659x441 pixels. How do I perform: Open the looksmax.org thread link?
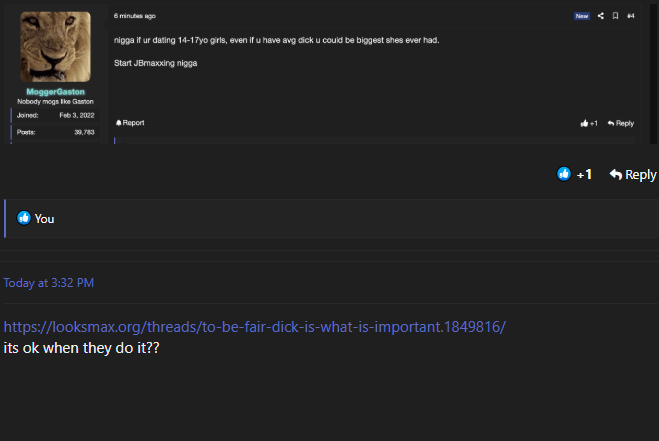(x=254, y=327)
